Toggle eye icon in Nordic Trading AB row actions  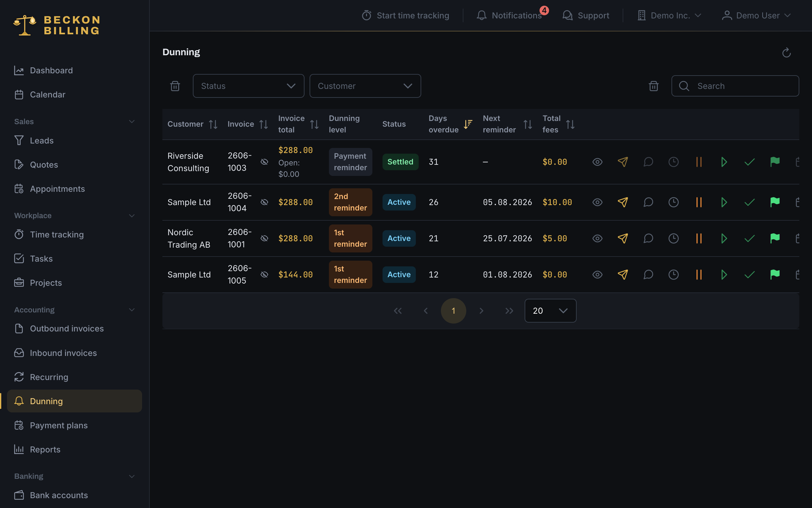(x=597, y=238)
